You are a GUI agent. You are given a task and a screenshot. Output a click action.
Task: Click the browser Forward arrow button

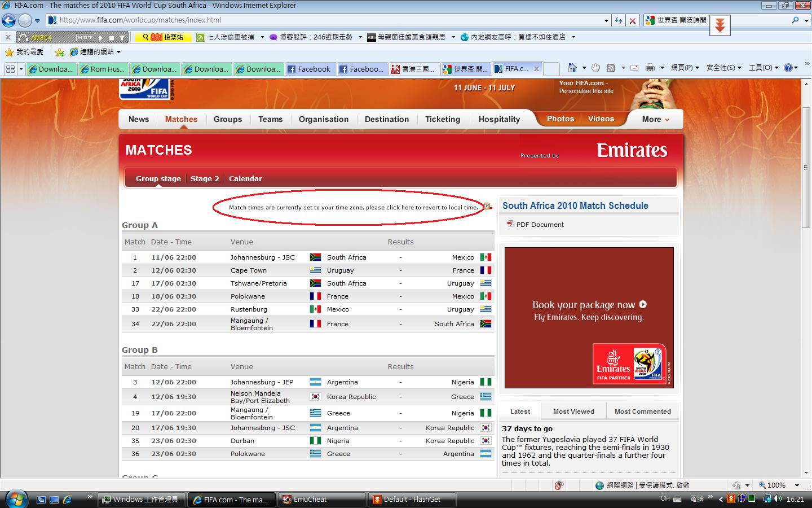(x=25, y=20)
